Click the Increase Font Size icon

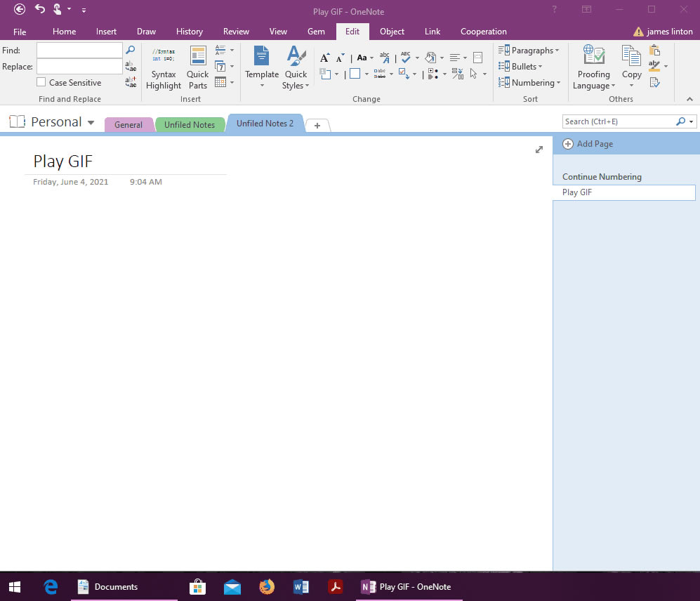[324, 58]
